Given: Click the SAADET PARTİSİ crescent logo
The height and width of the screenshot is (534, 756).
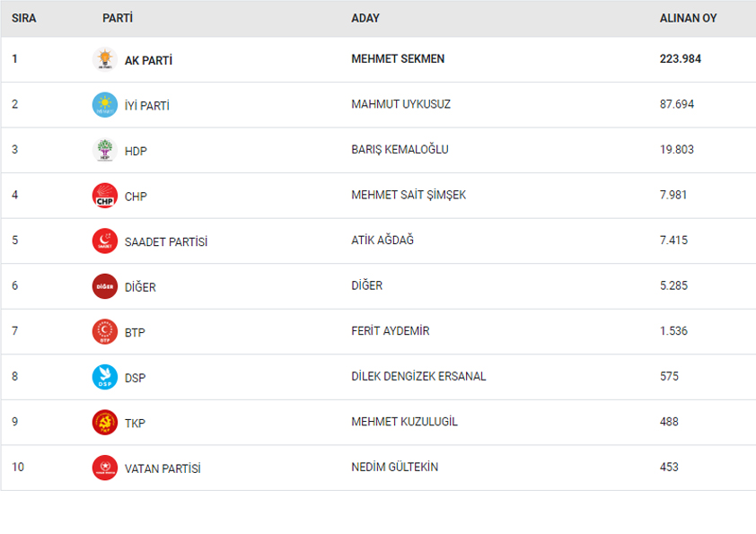Looking at the screenshot, I should (x=105, y=241).
